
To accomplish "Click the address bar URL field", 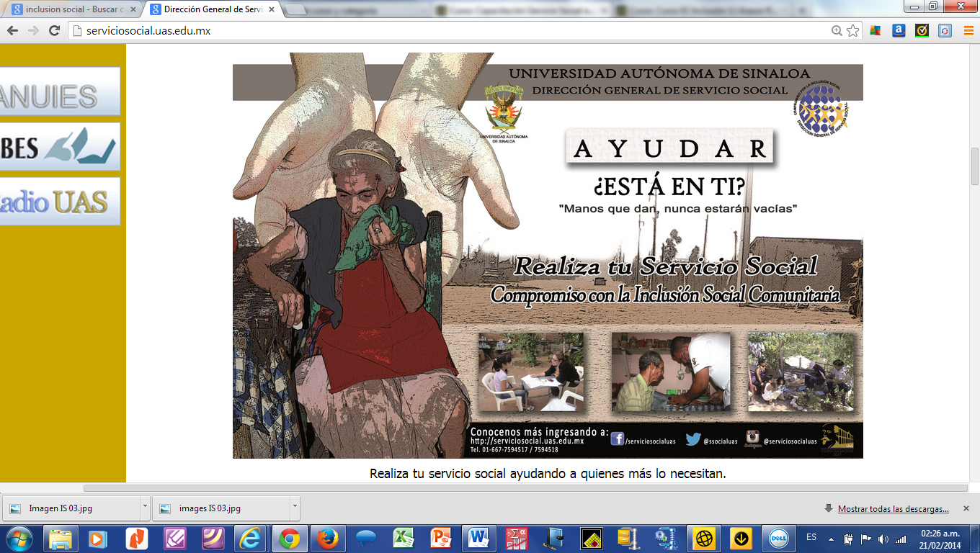I will (432, 31).
